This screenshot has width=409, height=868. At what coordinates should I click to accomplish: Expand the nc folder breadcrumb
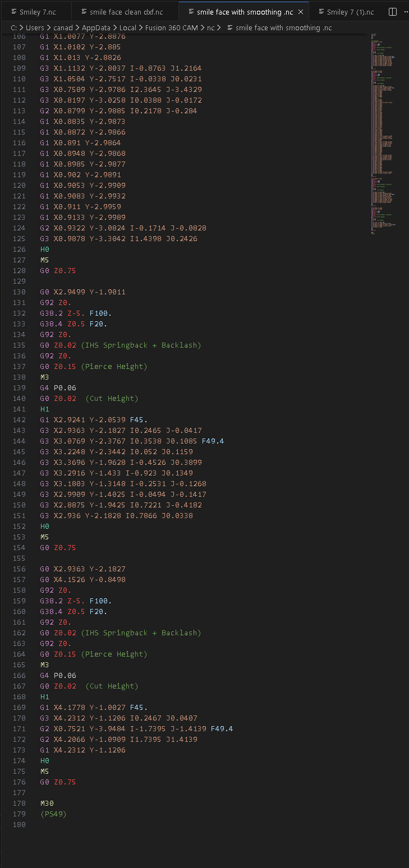(210, 27)
